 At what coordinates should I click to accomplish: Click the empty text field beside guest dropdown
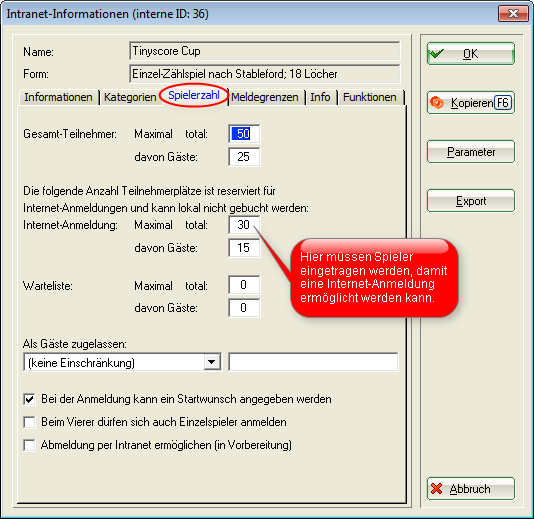pos(313,362)
